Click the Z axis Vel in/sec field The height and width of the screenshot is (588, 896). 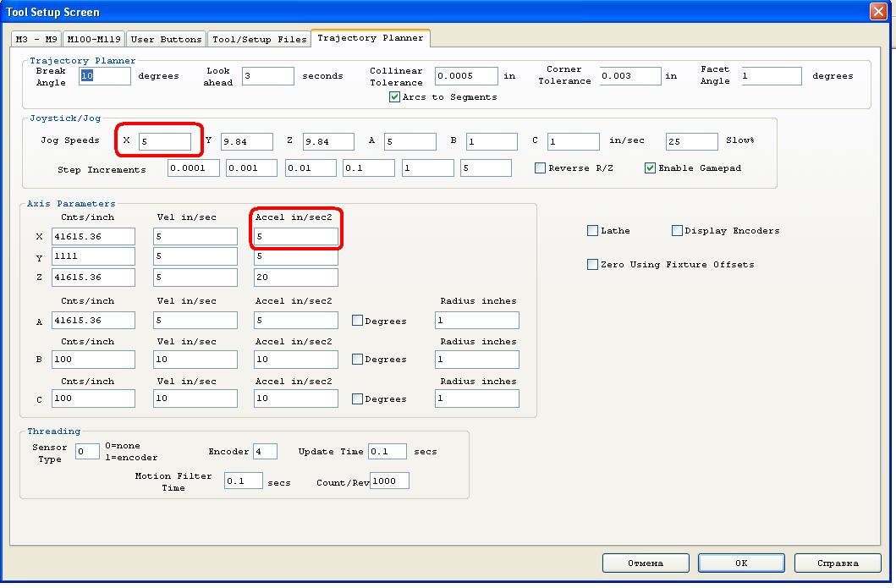195,278
